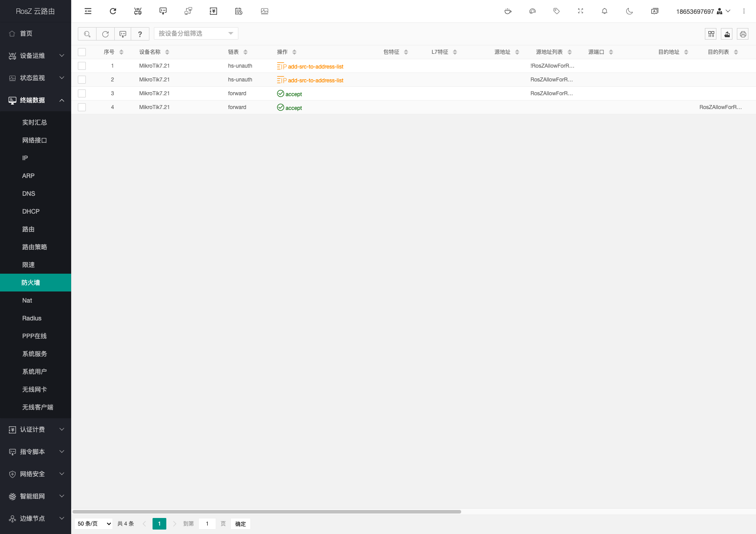Go to DHCP in the sidebar

[x=31, y=211]
